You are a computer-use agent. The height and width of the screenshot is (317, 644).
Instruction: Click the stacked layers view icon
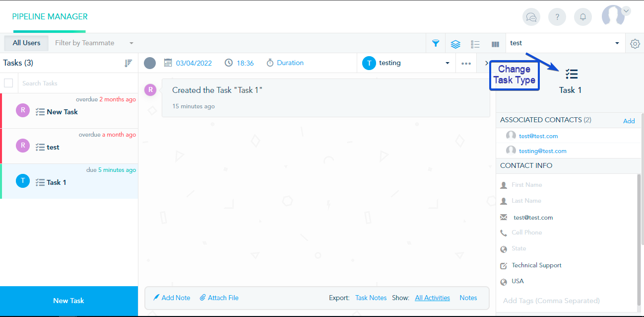455,44
